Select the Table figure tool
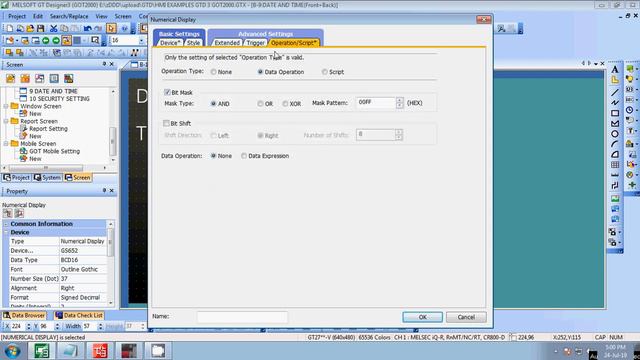 615,164
